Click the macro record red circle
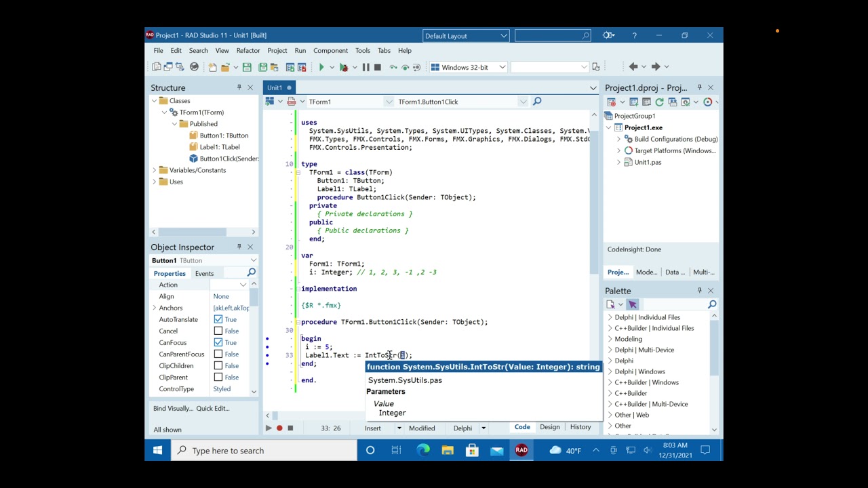Viewport: 868px width, 488px height. click(x=279, y=428)
